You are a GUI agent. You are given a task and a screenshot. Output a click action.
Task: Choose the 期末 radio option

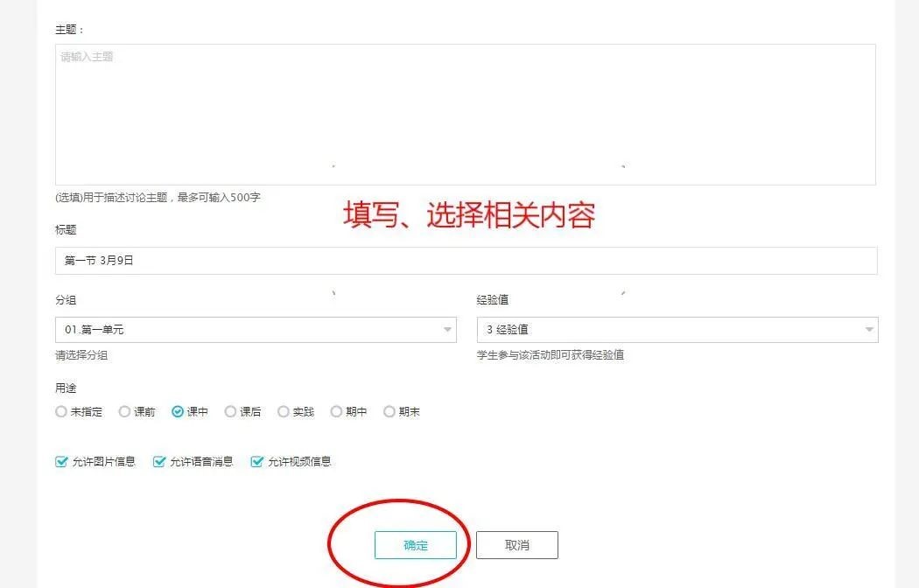[x=389, y=411]
